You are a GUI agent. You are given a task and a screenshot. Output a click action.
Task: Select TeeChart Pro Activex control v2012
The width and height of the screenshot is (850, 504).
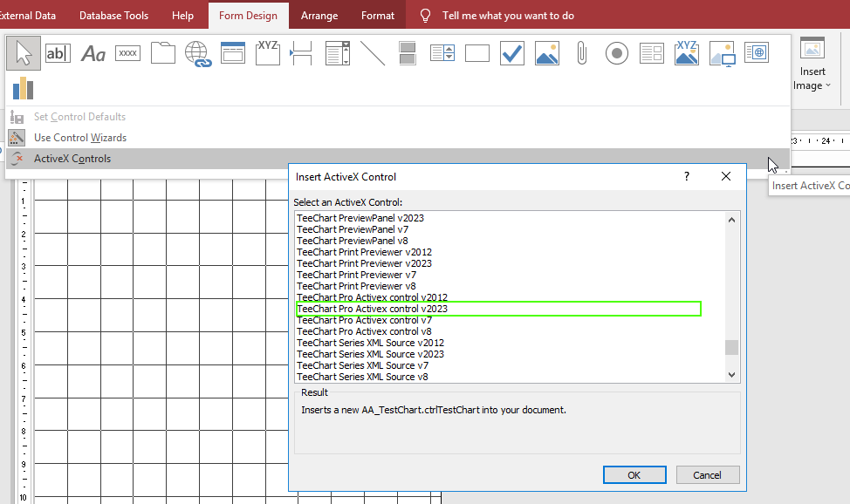tap(372, 297)
